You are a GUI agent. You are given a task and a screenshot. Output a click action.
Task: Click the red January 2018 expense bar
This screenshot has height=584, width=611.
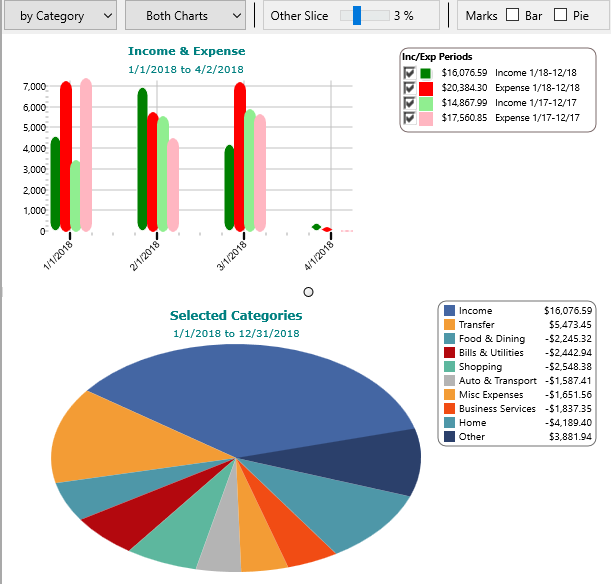click(66, 156)
